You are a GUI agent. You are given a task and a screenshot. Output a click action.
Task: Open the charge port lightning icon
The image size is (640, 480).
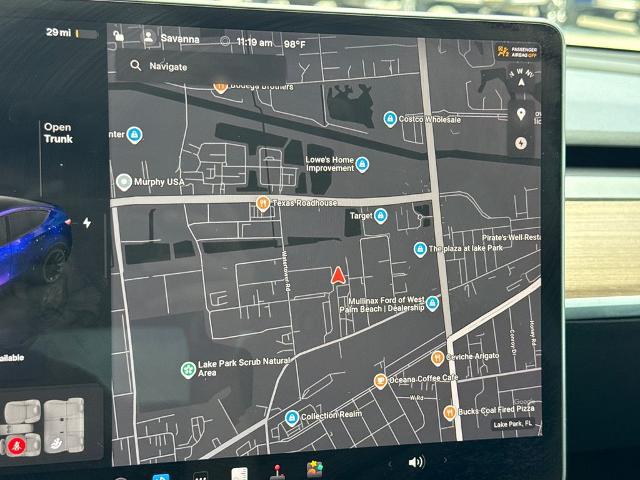tap(87, 223)
